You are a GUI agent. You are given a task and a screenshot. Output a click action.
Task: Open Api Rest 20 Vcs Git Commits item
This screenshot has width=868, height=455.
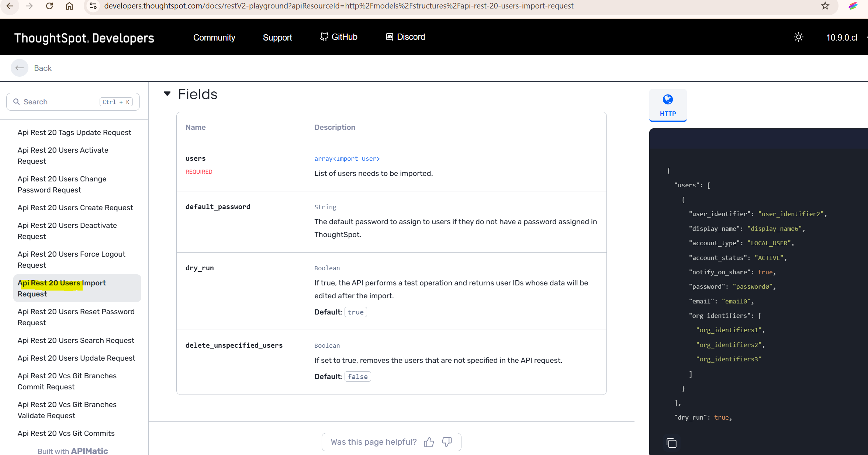click(x=66, y=433)
